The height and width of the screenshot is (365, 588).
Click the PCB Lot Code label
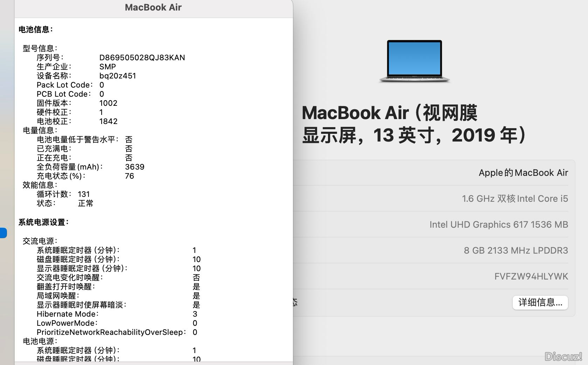click(63, 94)
